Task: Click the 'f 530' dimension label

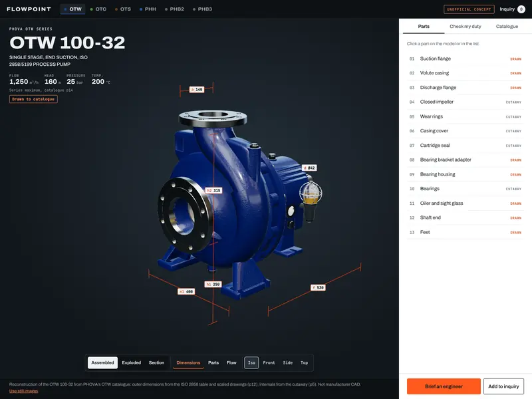Action: pyautogui.click(x=319, y=287)
